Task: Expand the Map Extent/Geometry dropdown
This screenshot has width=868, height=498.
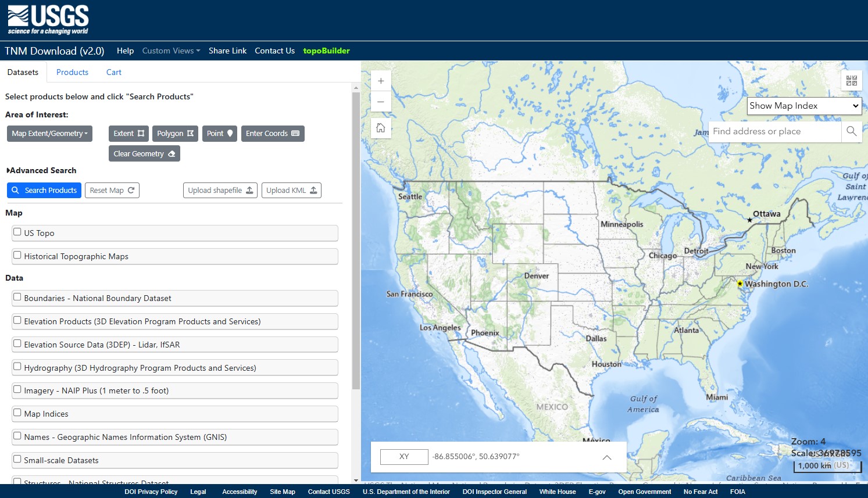Action: point(49,134)
